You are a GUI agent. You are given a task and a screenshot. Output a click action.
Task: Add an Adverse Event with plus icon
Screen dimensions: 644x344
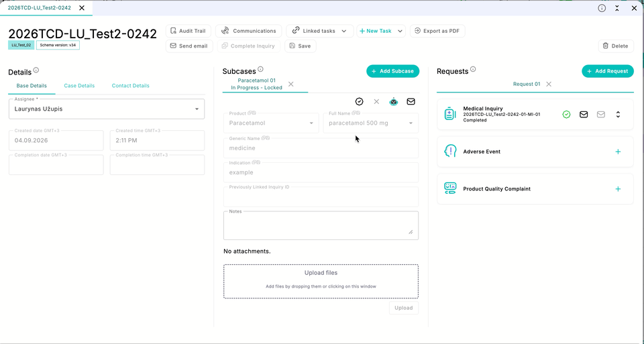click(618, 152)
